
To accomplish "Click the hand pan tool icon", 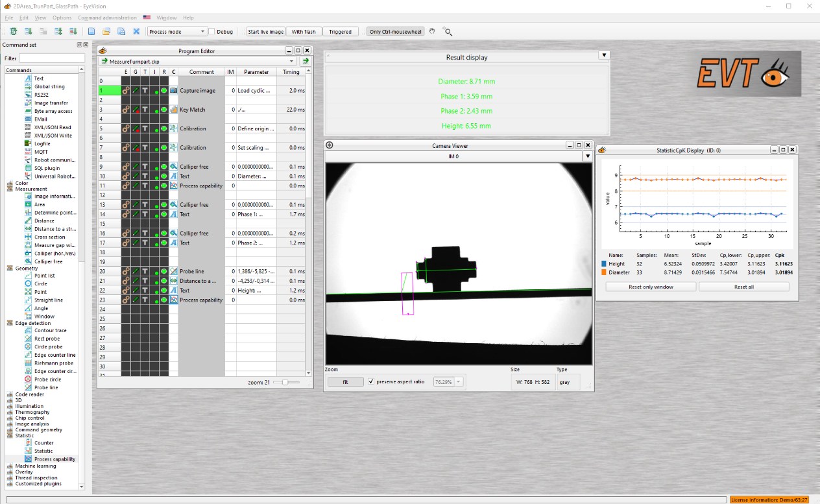I will [x=432, y=31].
